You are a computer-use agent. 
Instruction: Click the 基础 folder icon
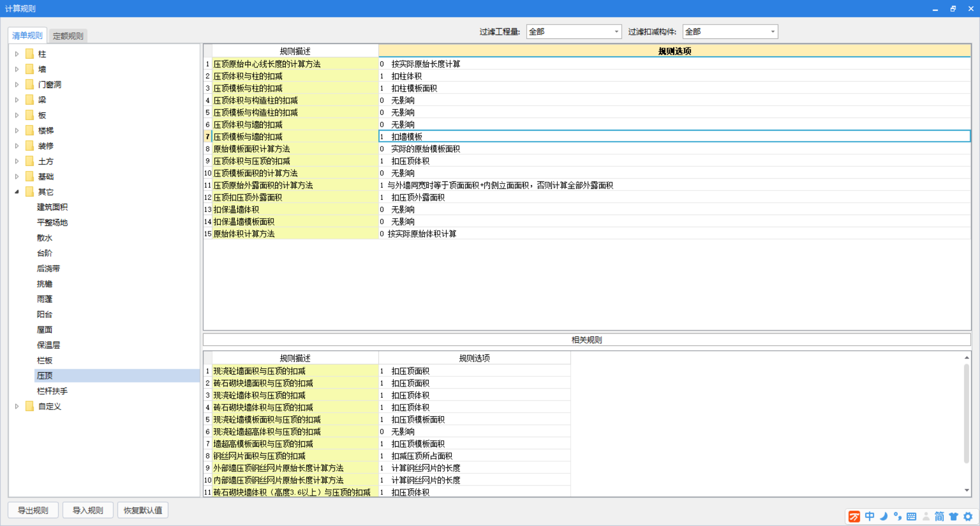(30, 177)
